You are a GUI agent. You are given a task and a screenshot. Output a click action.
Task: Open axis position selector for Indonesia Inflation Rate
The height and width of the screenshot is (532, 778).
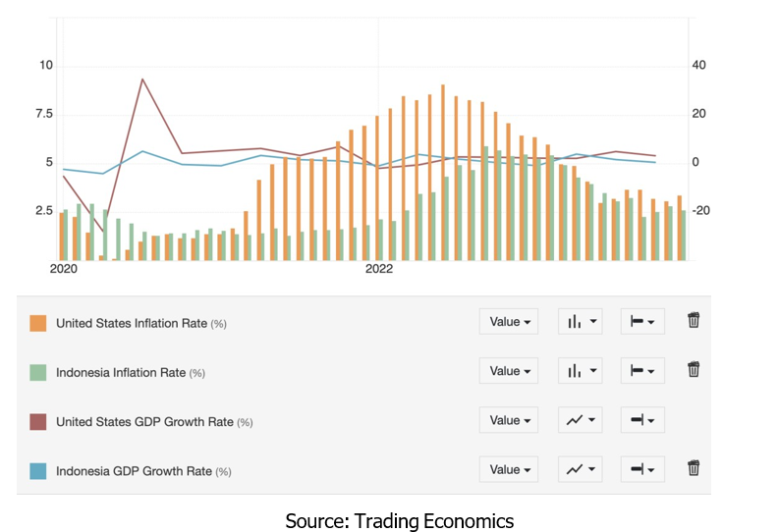pyautogui.click(x=642, y=370)
